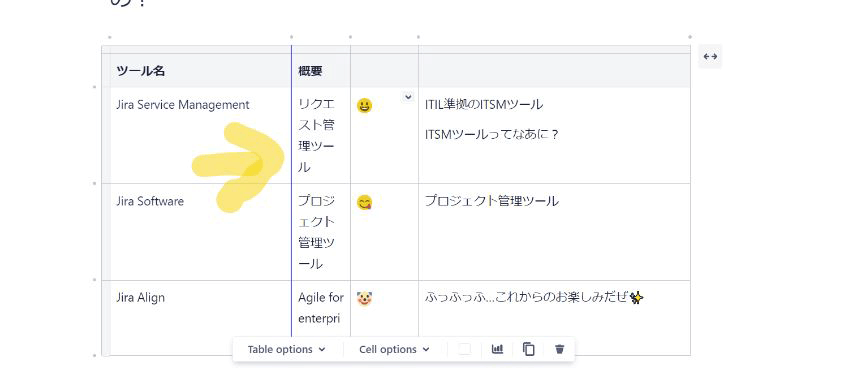Viewport: 867px width, 392px height.
Task: Click the table width expand arrows icon
Action: click(710, 56)
